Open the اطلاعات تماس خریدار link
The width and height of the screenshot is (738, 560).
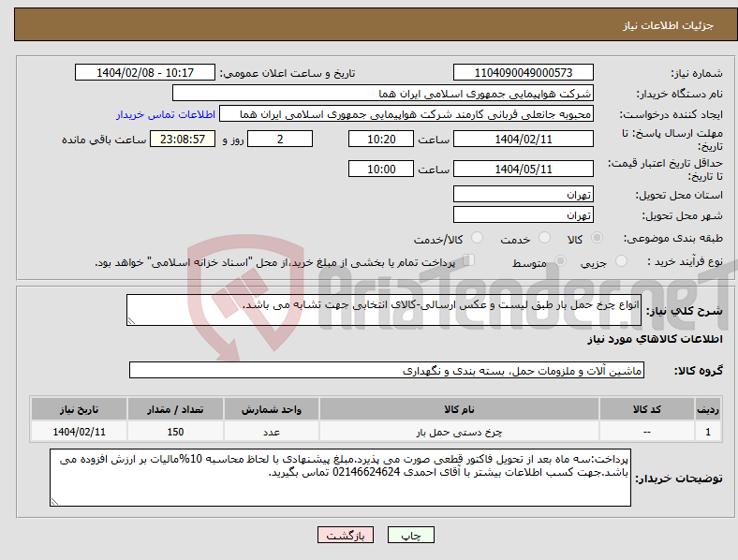pyautogui.click(x=166, y=114)
